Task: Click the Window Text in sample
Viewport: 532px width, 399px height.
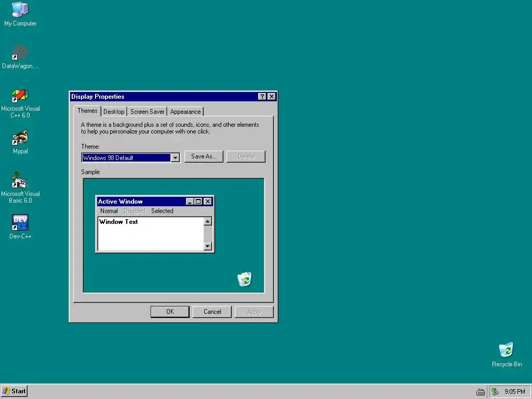Action: tap(118, 222)
